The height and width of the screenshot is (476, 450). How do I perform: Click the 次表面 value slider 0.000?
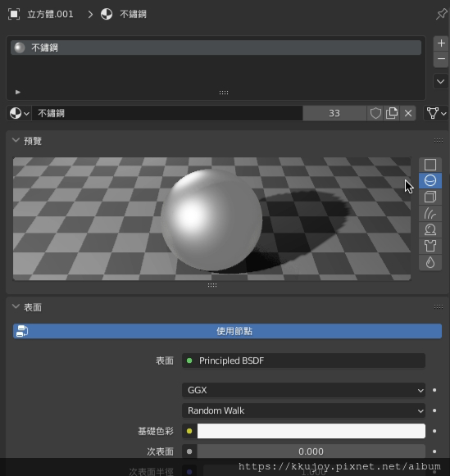311,451
